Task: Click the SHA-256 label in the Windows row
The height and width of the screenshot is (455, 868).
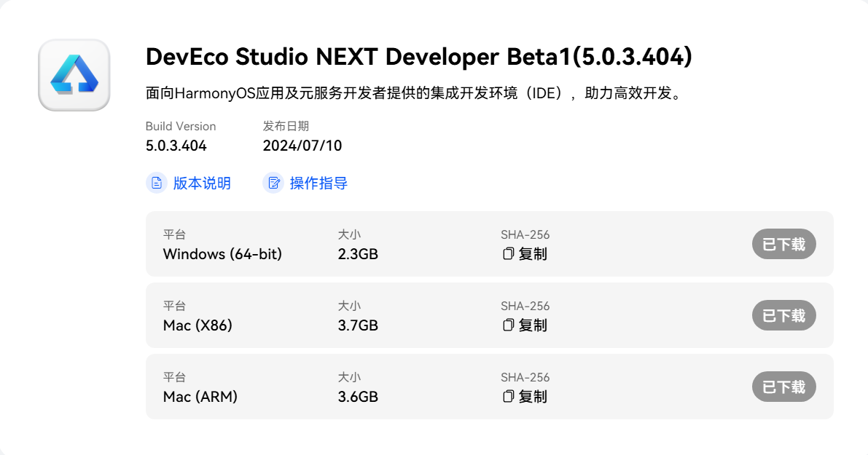Action: point(525,234)
